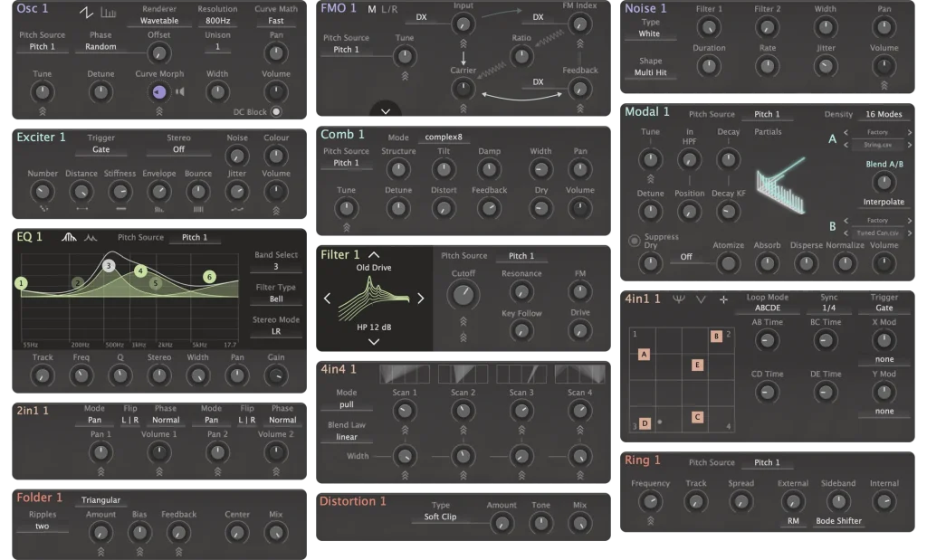Show the previous filter type with left arrow

[x=328, y=299]
